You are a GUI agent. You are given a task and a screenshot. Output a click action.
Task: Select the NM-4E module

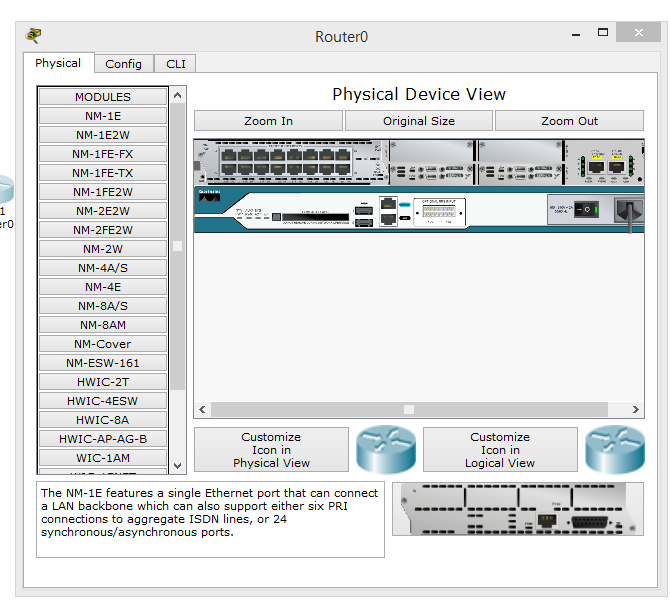pos(103,287)
